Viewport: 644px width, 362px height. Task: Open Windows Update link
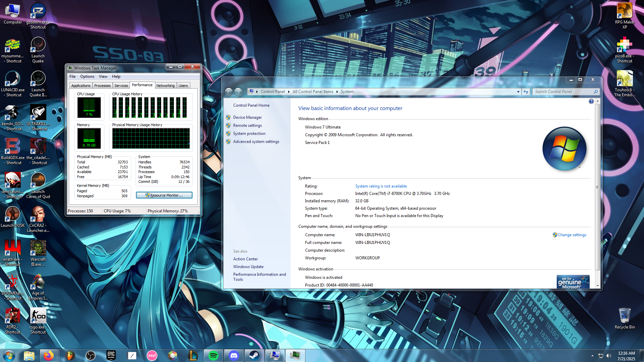click(248, 267)
